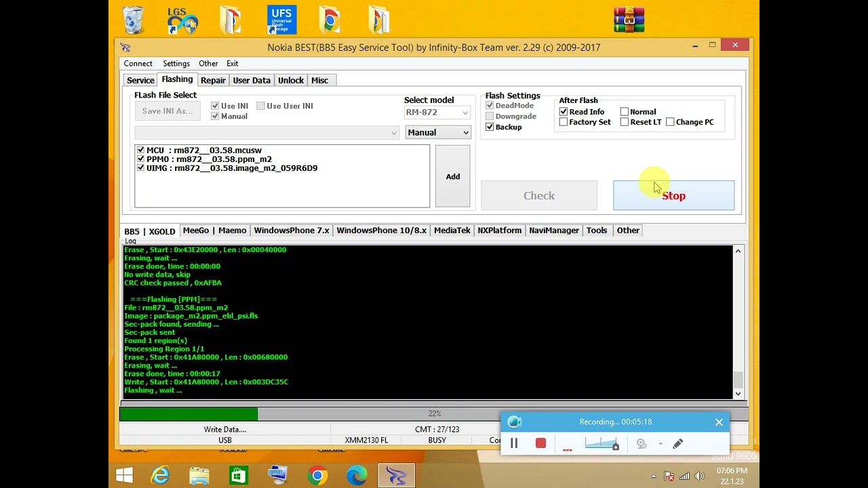This screenshot has width=868, height=488.
Task: Click the 22% flashing progress bar
Action: (x=434, y=413)
